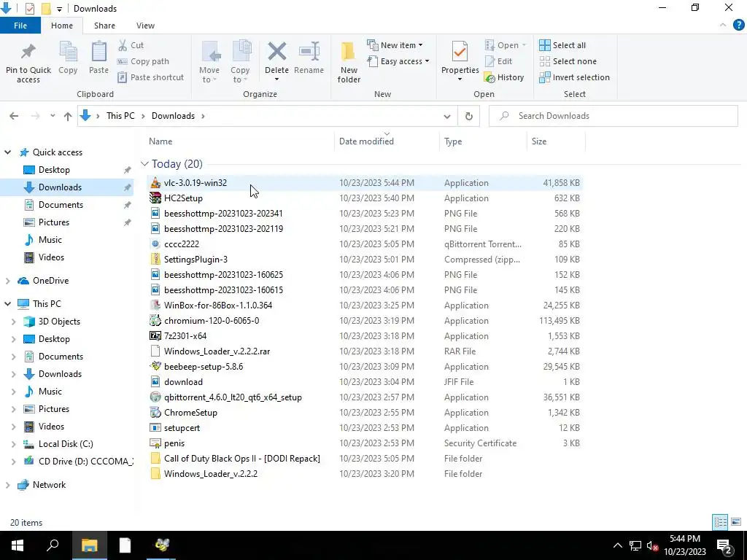Image resolution: width=747 pixels, height=560 pixels.
Task: Open the File menu tab
Action: click(20, 26)
